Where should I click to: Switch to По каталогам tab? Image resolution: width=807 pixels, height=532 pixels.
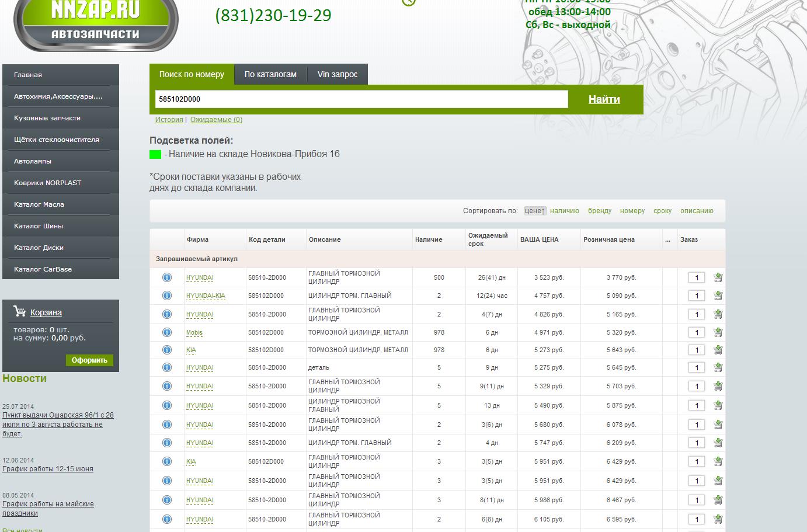tap(270, 74)
